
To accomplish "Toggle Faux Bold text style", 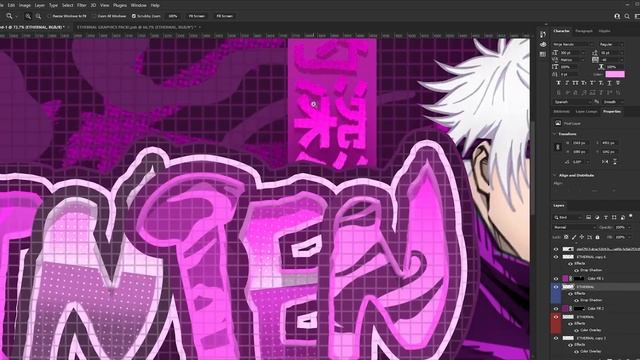I will [558, 83].
